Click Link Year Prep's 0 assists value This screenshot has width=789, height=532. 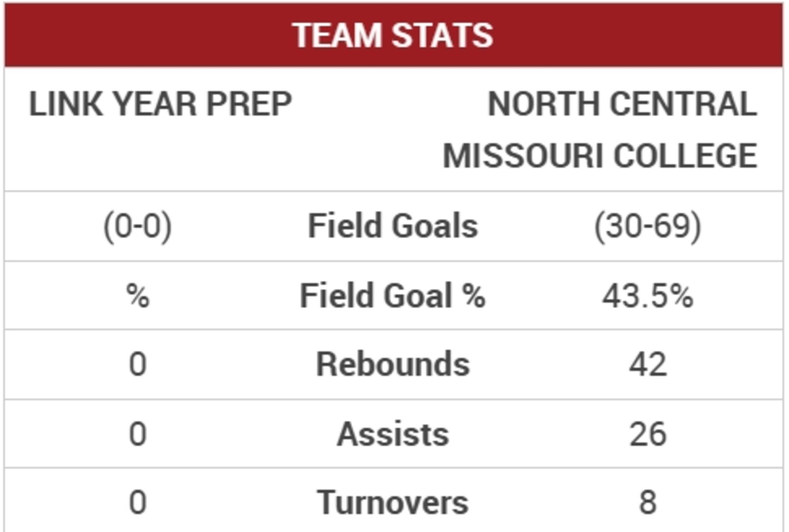click(x=138, y=434)
